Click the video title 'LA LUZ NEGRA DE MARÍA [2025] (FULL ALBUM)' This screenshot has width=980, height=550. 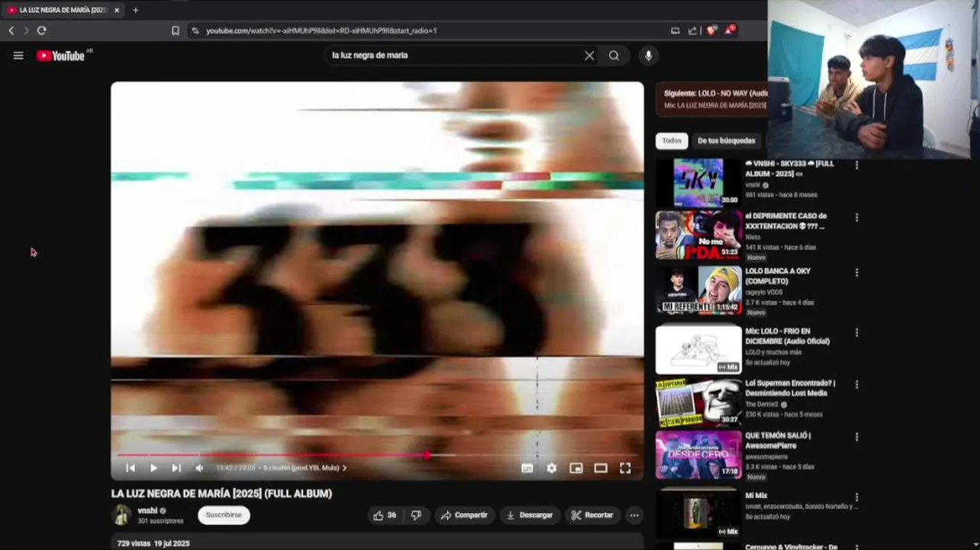(221, 493)
